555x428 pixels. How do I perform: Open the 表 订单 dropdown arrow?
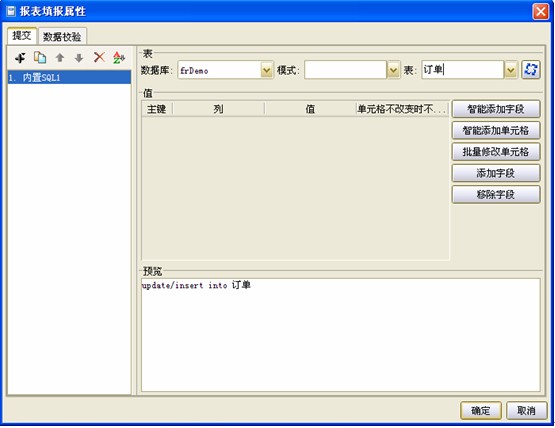(x=511, y=70)
